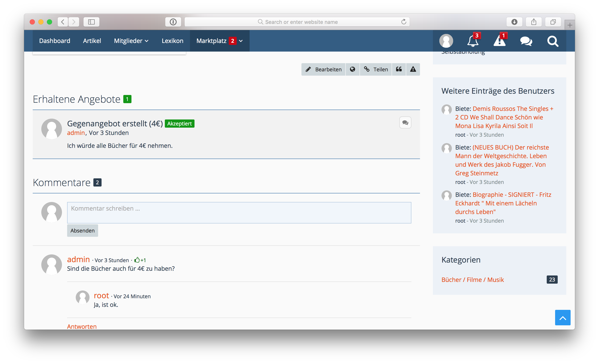Expand the Marktplatz dropdown arrow

[241, 41]
